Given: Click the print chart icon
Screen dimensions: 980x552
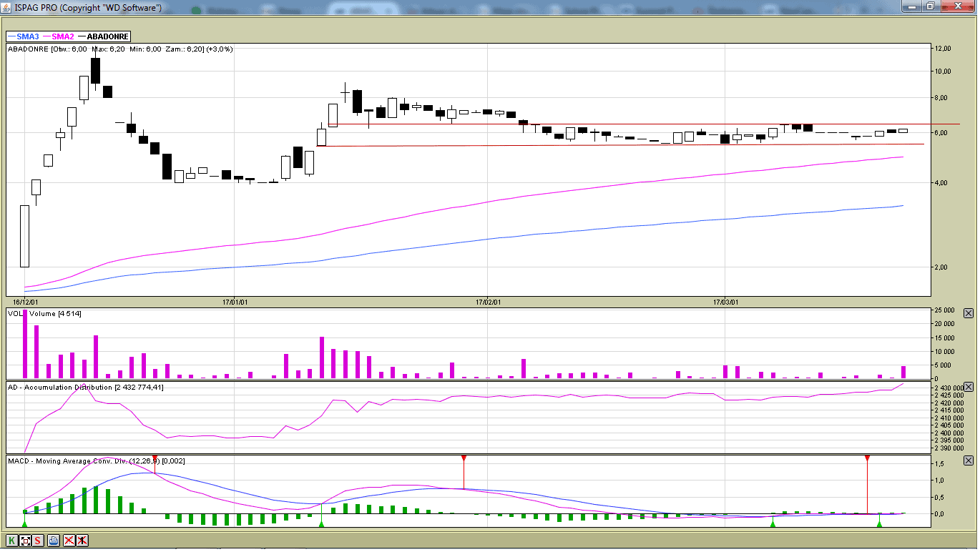Looking at the screenshot, I should pyautogui.click(x=54, y=541).
